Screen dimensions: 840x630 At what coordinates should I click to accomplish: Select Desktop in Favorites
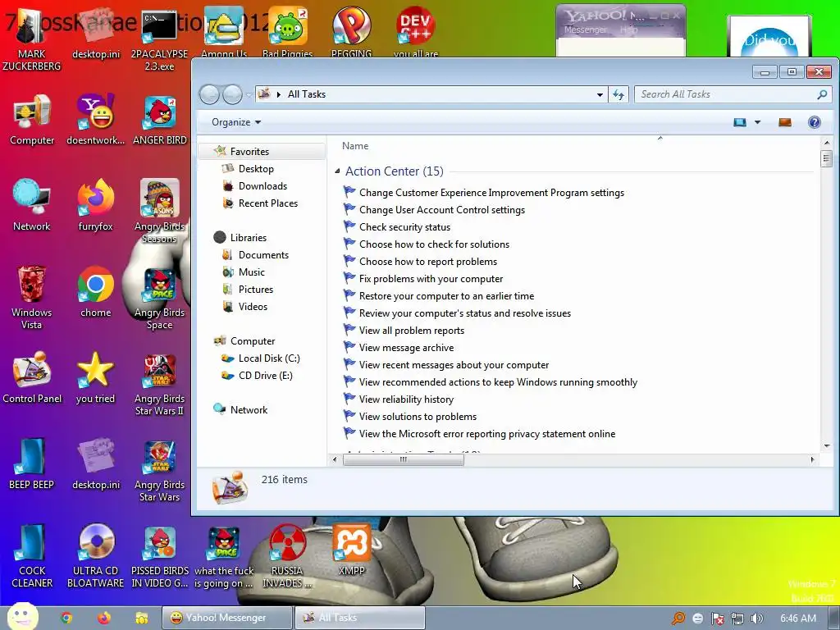[256, 169]
